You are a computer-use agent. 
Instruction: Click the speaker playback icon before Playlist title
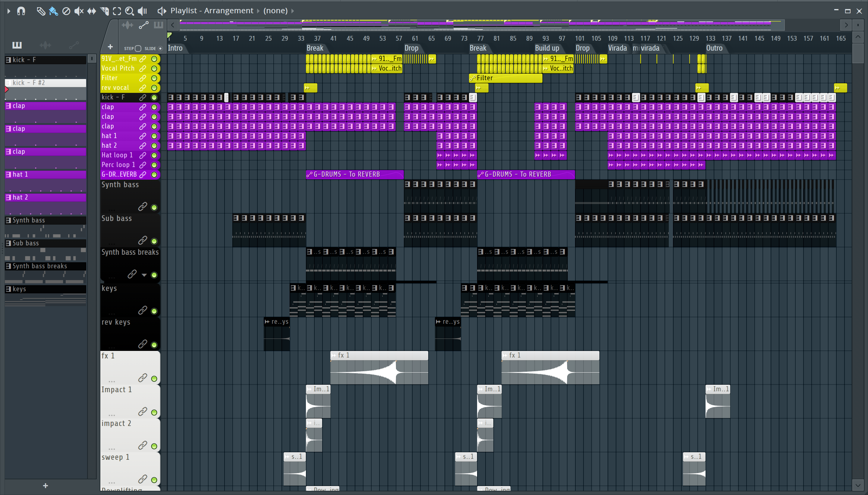point(162,11)
